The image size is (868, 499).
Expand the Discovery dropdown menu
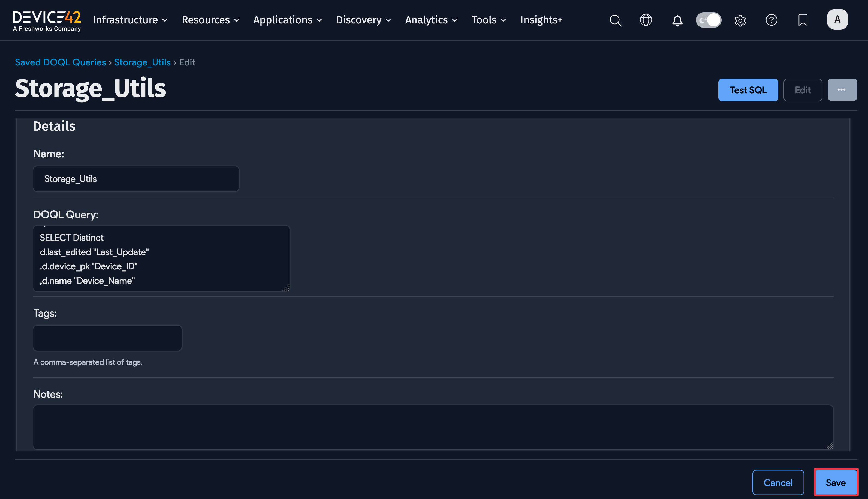tap(363, 20)
